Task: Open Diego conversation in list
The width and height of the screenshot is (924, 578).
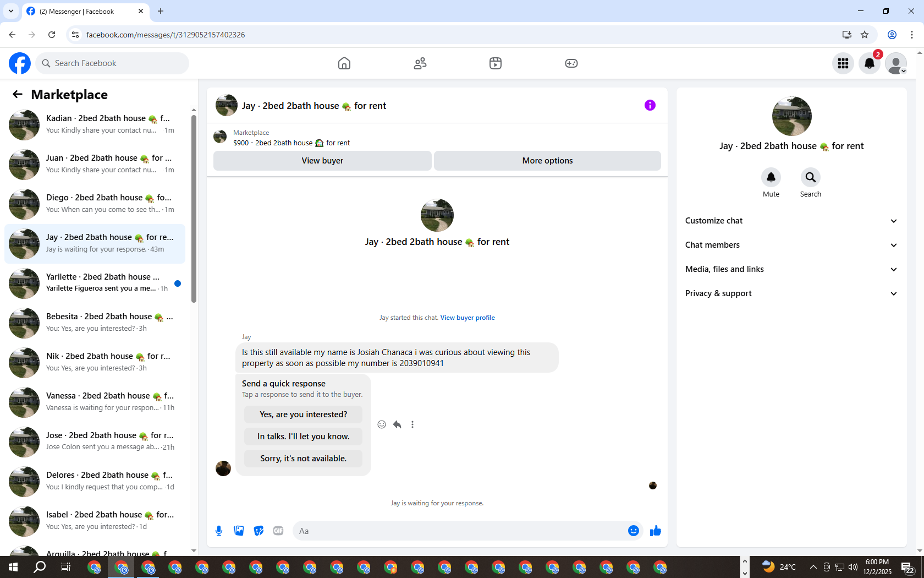Action: (x=95, y=204)
